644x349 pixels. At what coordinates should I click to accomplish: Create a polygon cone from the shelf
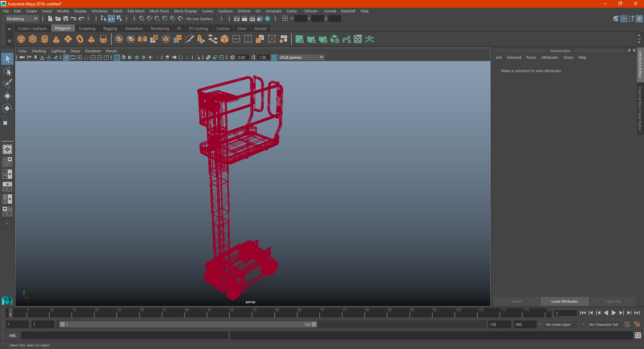56,39
